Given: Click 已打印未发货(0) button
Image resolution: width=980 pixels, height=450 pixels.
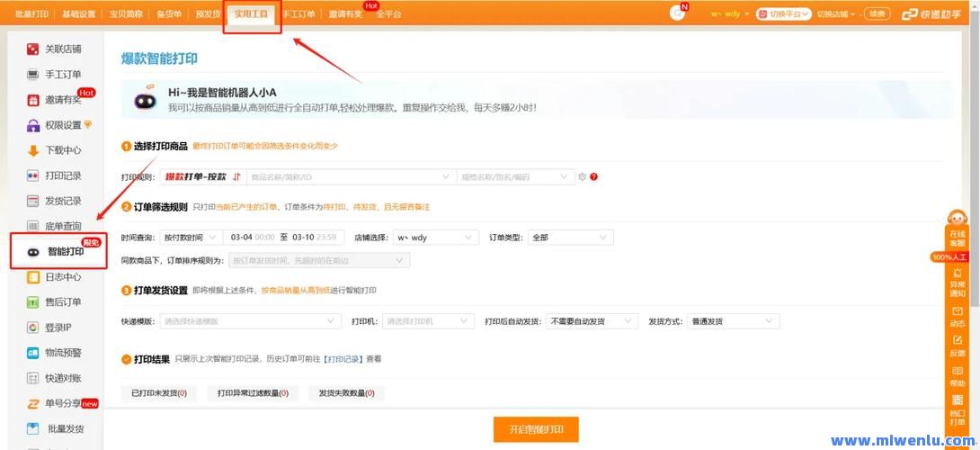Looking at the screenshot, I should click(x=159, y=393).
